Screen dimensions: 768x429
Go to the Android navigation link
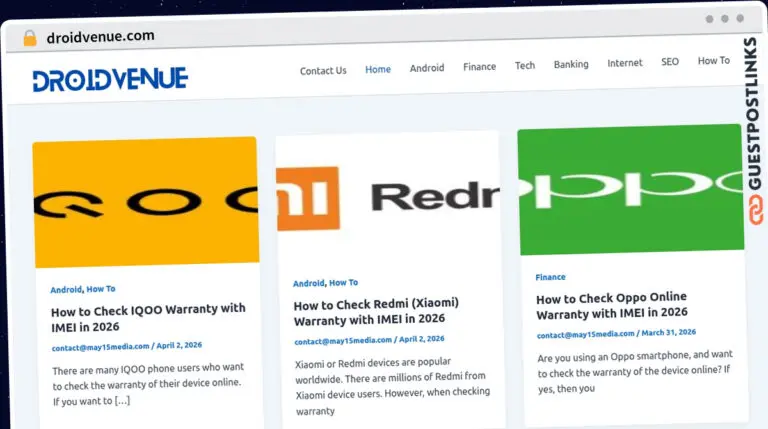[427, 68]
